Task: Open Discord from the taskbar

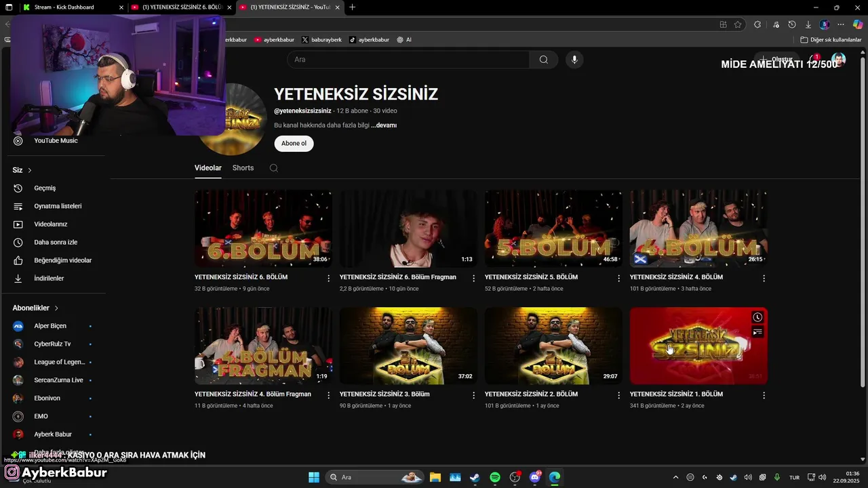Action: 535,477
